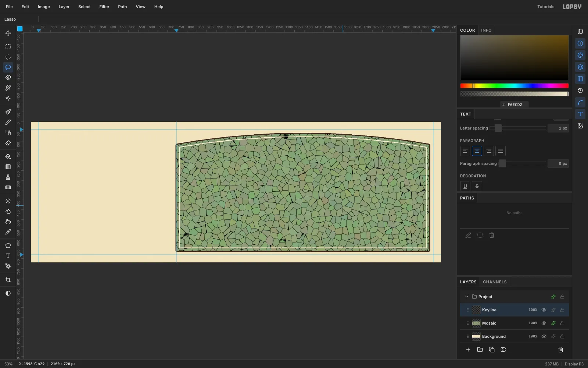Select the Eyedropper tool
The width and height of the screenshot is (588, 368).
(8, 232)
